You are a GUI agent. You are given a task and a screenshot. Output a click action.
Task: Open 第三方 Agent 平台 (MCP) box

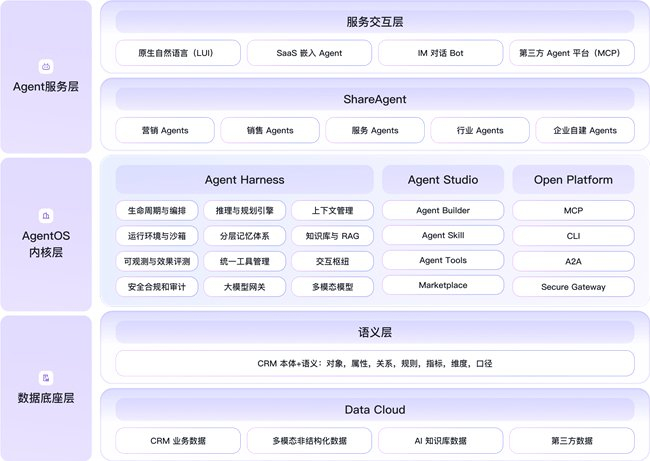[x=572, y=53]
